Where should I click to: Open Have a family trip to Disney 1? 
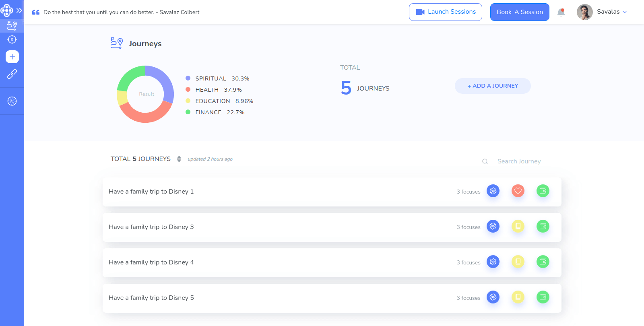click(x=151, y=192)
